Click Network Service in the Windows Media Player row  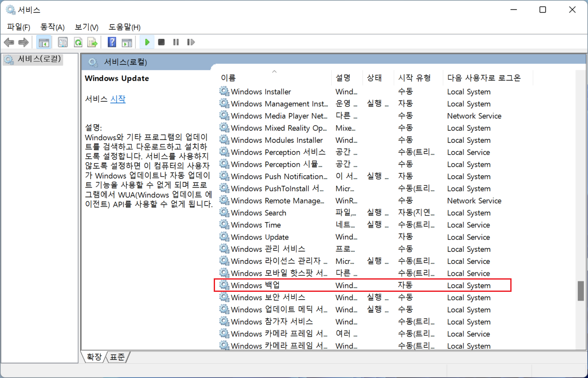[x=474, y=116]
